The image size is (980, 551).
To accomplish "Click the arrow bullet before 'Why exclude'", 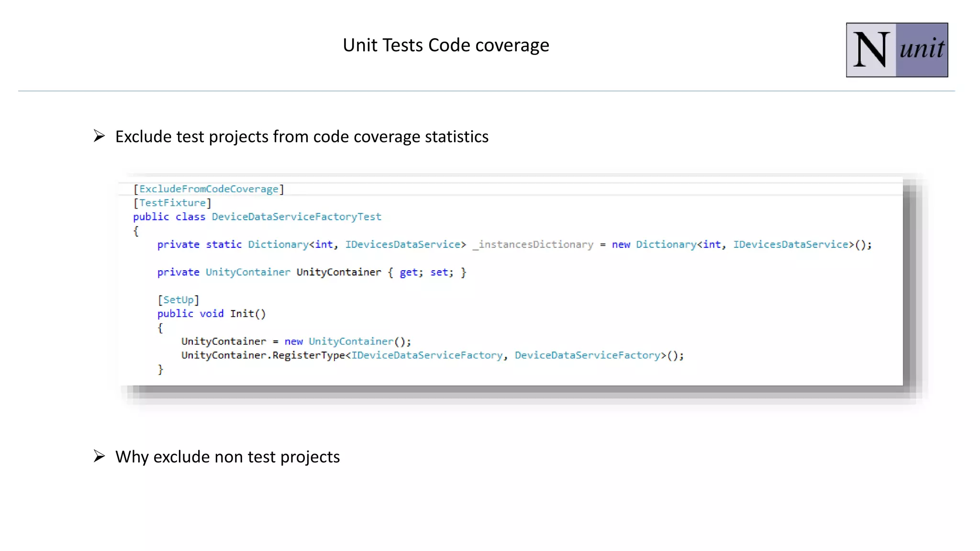I will pyautogui.click(x=99, y=456).
